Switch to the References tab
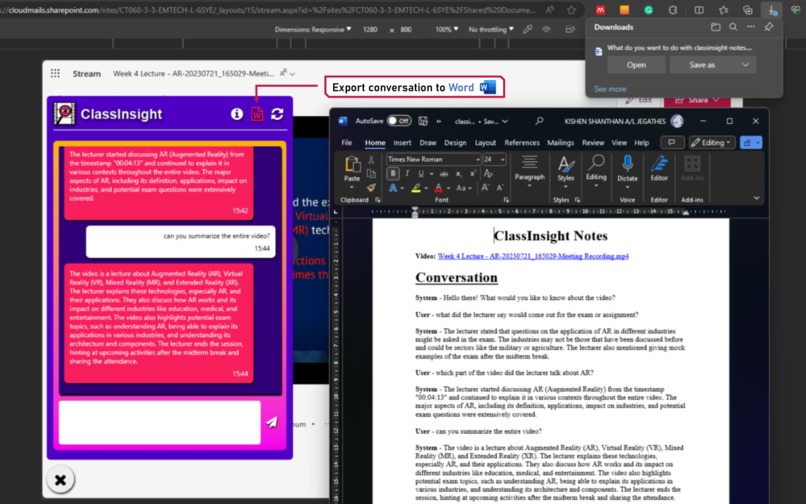Screen dimensions: 806x504 522,142
